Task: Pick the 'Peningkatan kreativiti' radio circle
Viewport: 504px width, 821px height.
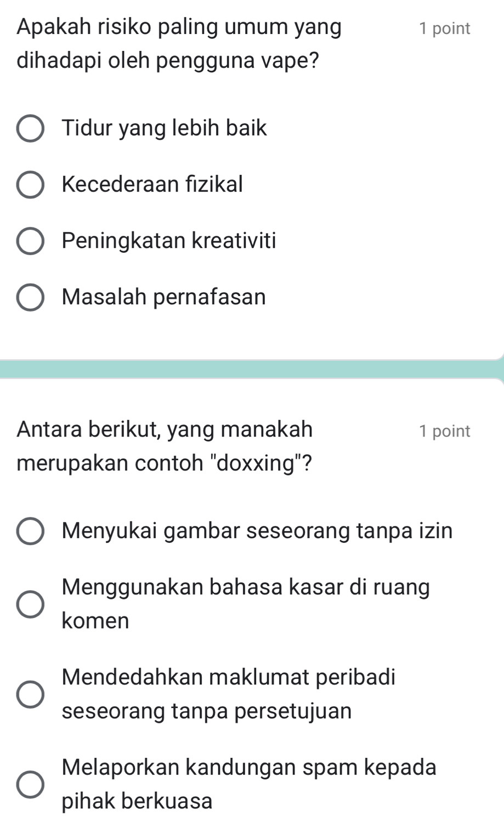Action: (30, 241)
